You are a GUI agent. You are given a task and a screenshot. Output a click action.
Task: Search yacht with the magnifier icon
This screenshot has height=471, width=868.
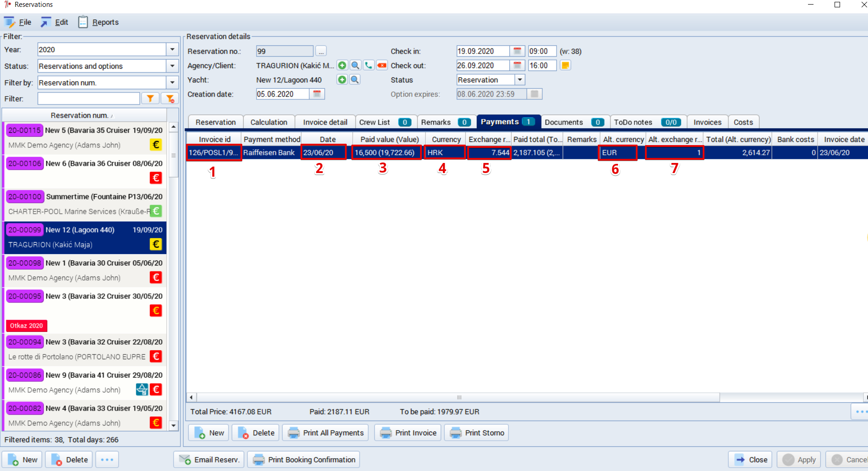(x=355, y=80)
